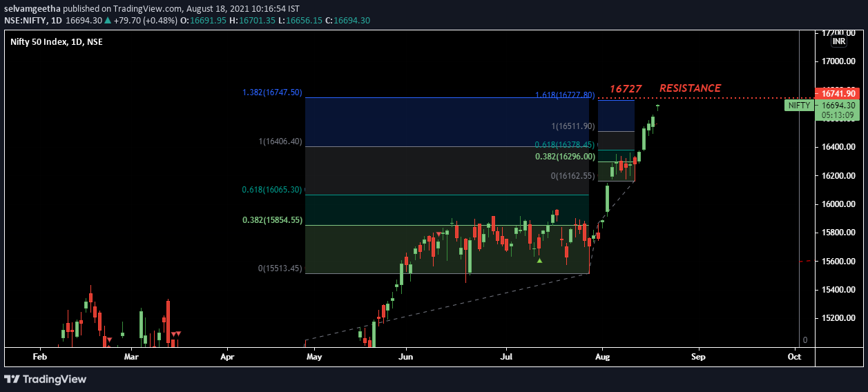The image size is (868, 392).
Task: Click the 16694.30 current price label
Action: tap(838, 106)
